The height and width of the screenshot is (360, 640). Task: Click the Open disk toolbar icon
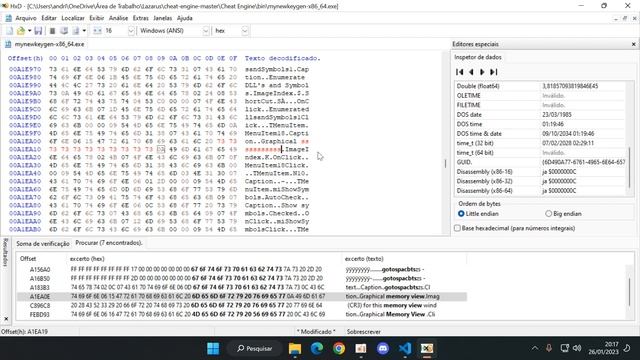(x=64, y=31)
